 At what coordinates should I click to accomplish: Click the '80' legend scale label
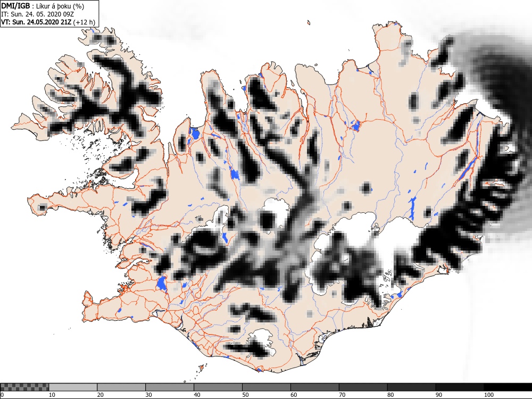tap(390, 395)
